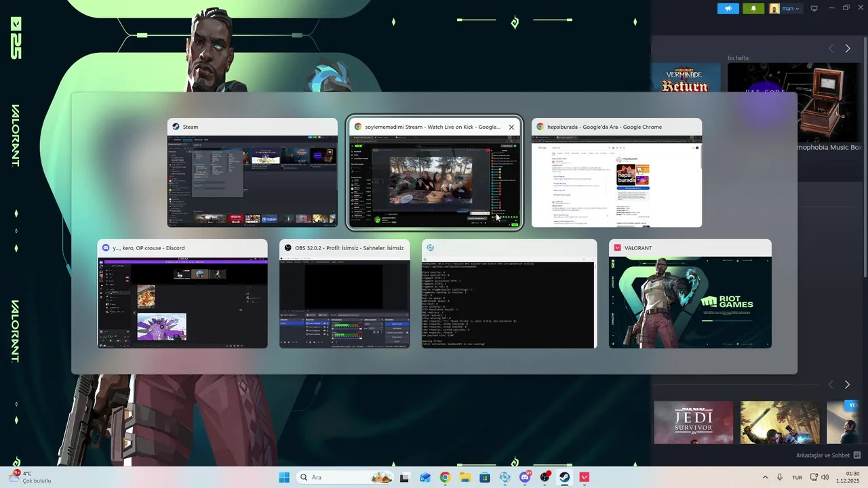The width and height of the screenshot is (868, 488).
Task: Open OBS Studio from the taskbar
Action: [x=545, y=477]
